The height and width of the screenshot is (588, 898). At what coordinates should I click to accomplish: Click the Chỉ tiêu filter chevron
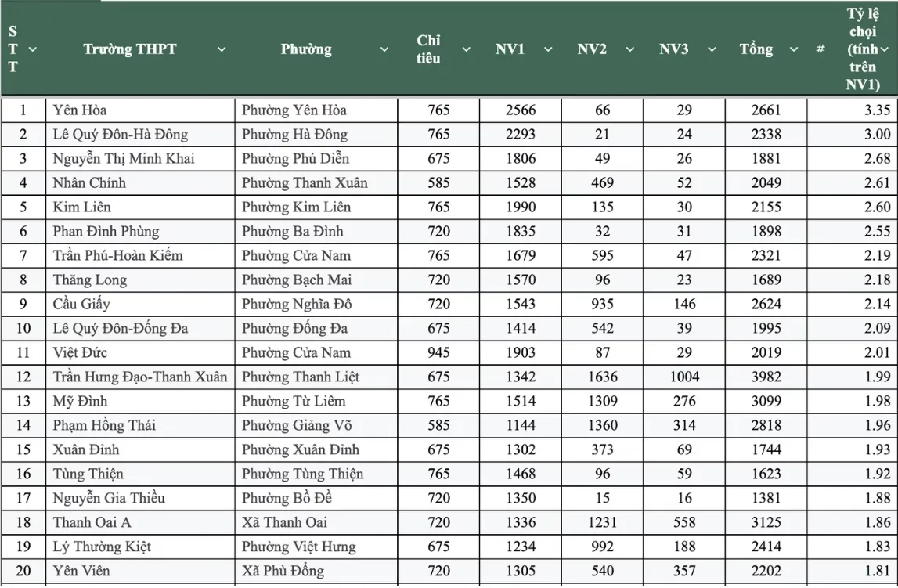click(466, 49)
